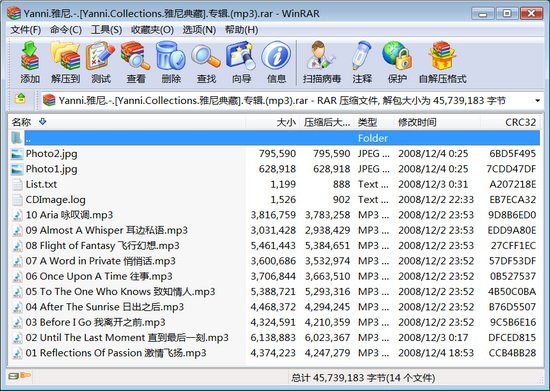The image size is (550, 391).
Task: Click the drive icon in the status bar
Action: pyautogui.click(x=14, y=376)
